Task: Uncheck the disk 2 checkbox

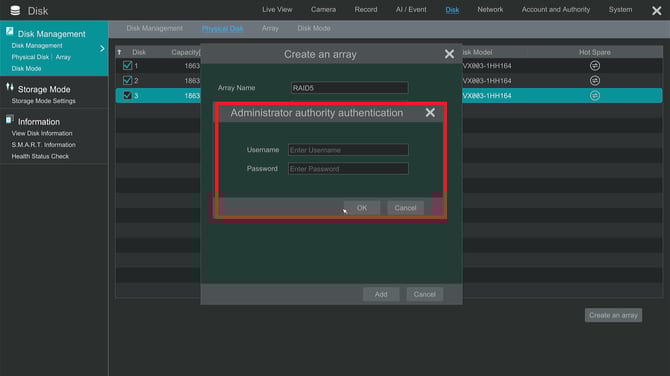Action: click(x=127, y=80)
